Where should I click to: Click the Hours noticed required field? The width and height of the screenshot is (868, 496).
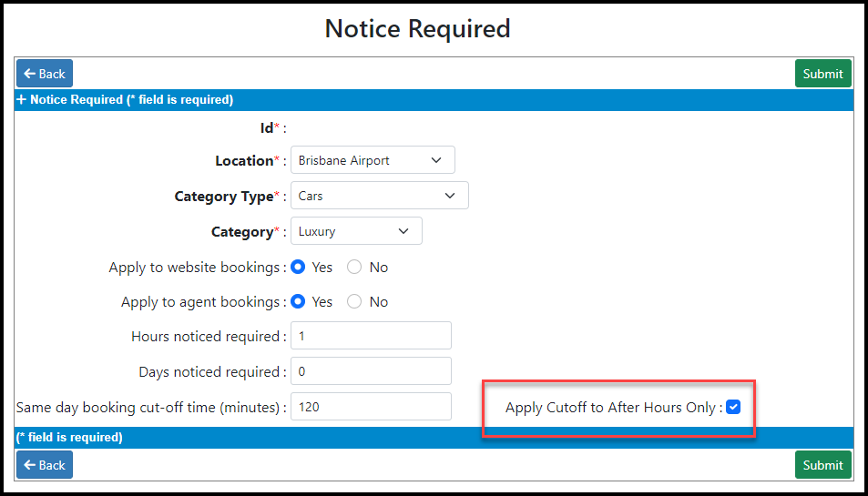coord(371,336)
